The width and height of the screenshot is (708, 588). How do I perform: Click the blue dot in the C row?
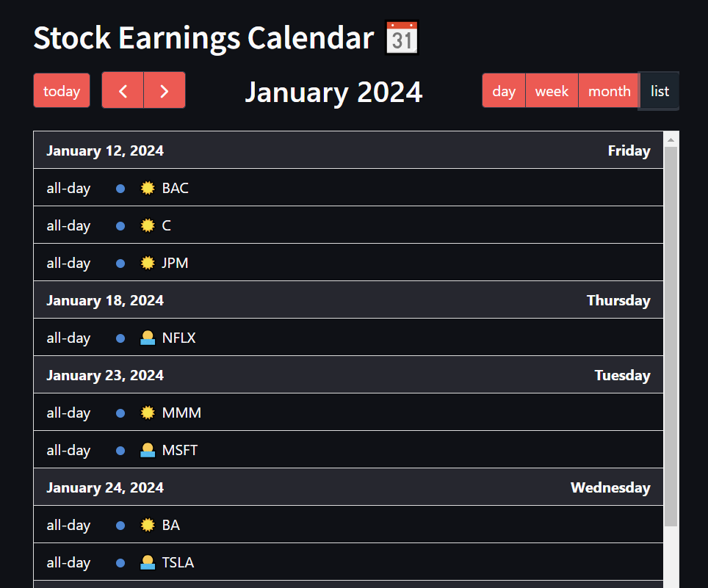pos(120,226)
